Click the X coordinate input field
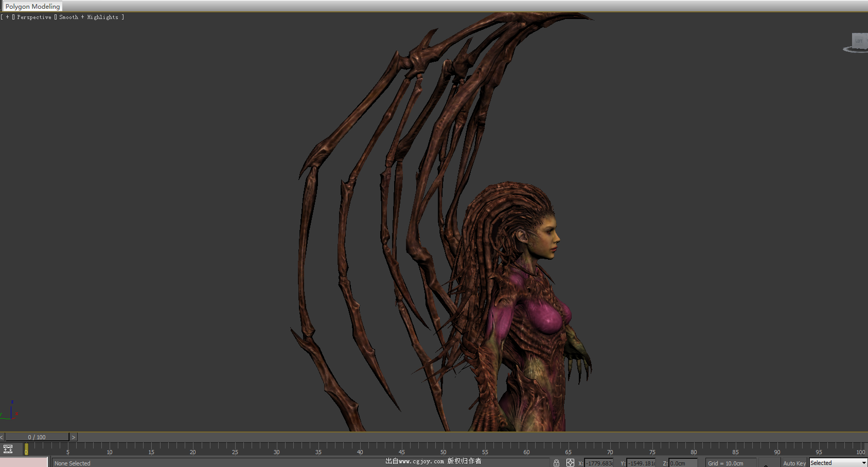The image size is (868, 467). (x=599, y=463)
